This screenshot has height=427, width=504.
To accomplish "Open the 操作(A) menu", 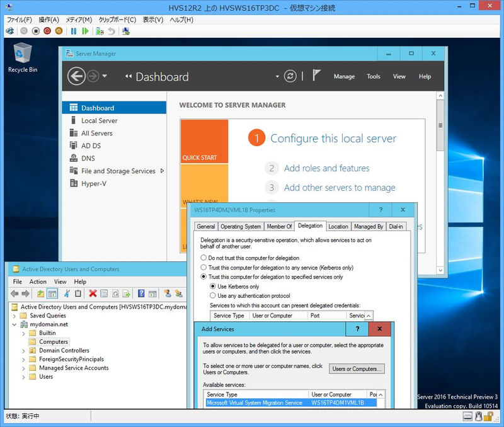I will tap(49, 20).
